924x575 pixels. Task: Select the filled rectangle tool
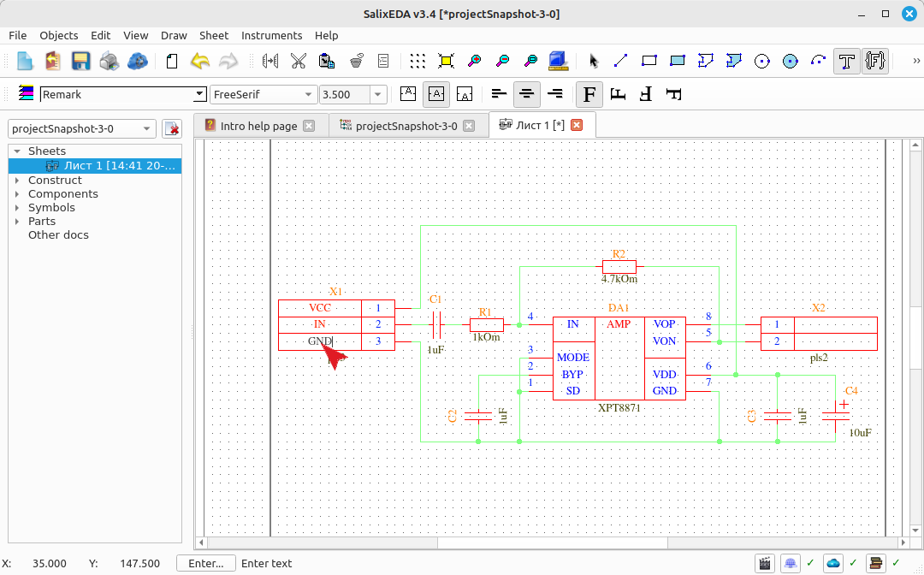tap(678, 61)
